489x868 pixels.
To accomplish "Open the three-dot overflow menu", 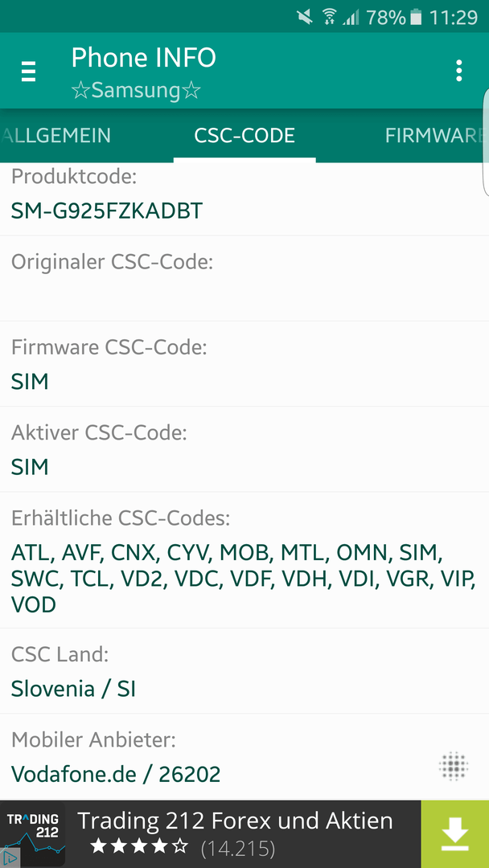I will [458, 71].
